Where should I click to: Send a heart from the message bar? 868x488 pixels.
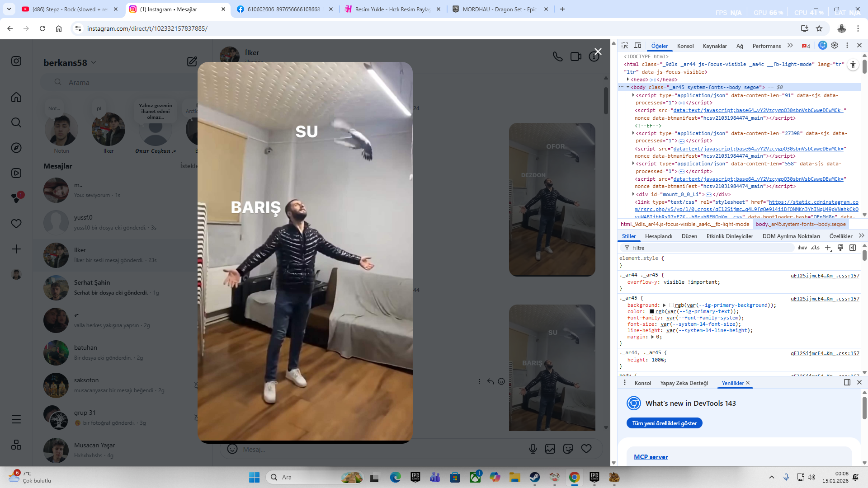point(586,449)
